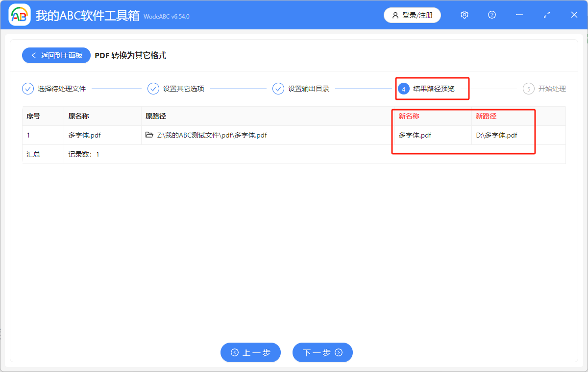Image resolution: width=588 pixels, height=372 pixels.
Task: Click 返回到主面板 to return
Action: coord(56,55)
